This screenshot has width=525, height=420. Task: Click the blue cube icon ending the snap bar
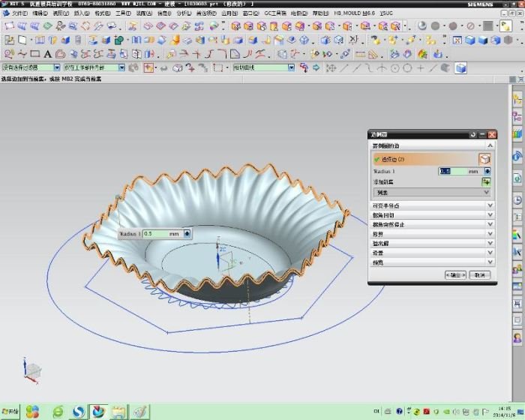point(461,68)
